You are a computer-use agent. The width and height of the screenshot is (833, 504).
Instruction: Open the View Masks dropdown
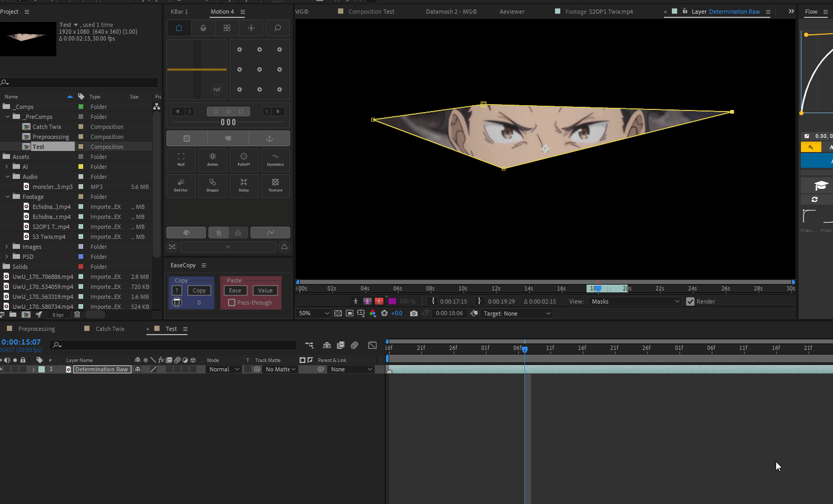coord(636,301)
